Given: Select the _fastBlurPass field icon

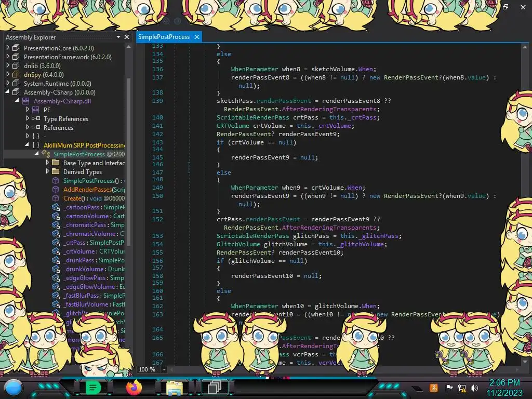Looking at the screenshot, I should [x=56, y=296].
